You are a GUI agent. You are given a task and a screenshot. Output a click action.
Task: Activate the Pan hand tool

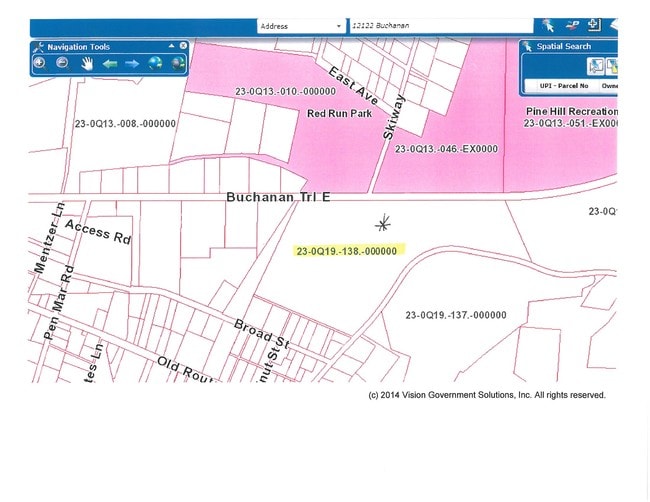tap(87, 63)
